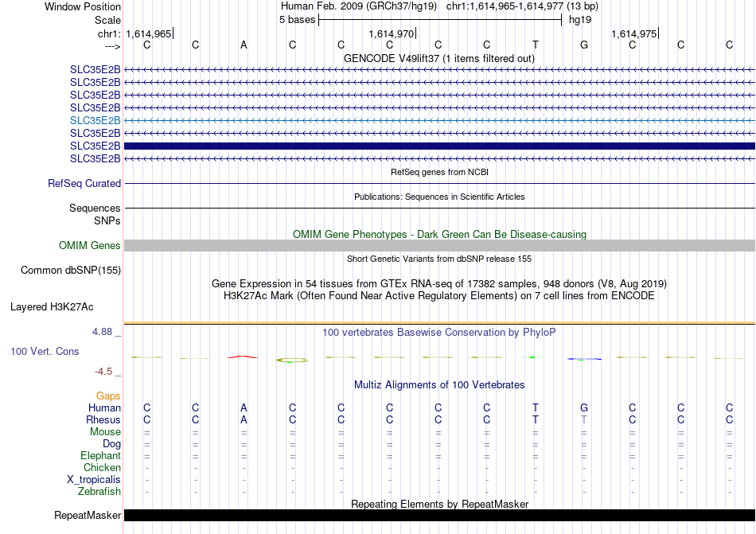Click the -4.5 PhyloP minimum value

click(103, 372)
